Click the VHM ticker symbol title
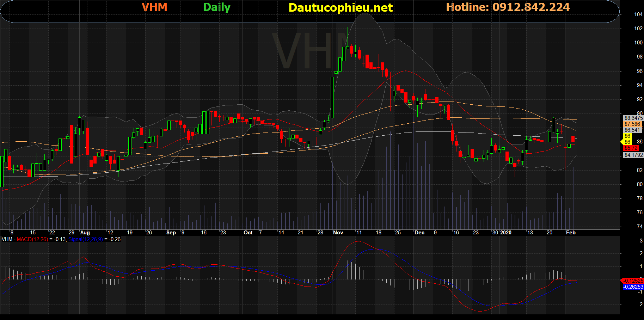The height and width of the screenshot is (320, 644). pos(154,7)
